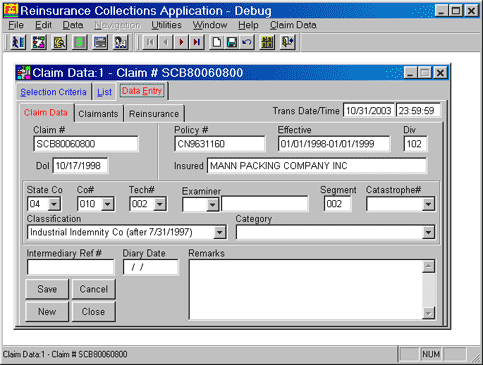Image resolution: width=483 pixels, height=365 pixels.
Task: Expand the Examiner dropdown
Action: pyautogui.click(x=212, y=205)
